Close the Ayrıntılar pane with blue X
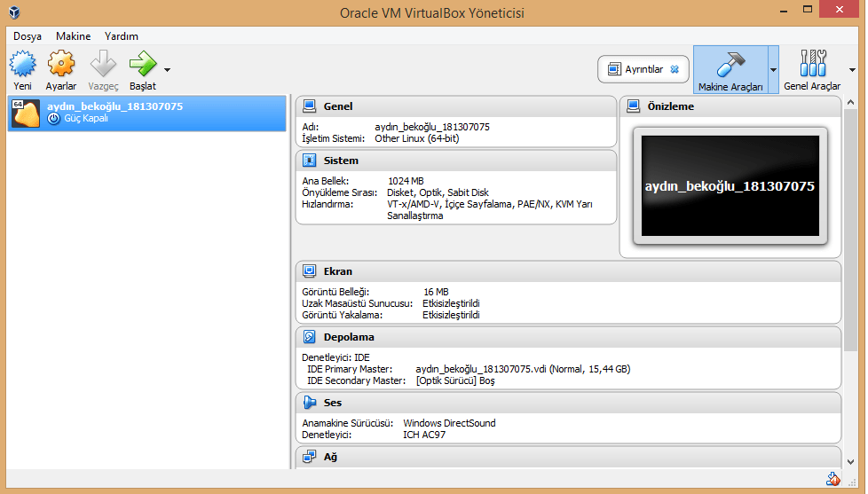 point(675,69)
